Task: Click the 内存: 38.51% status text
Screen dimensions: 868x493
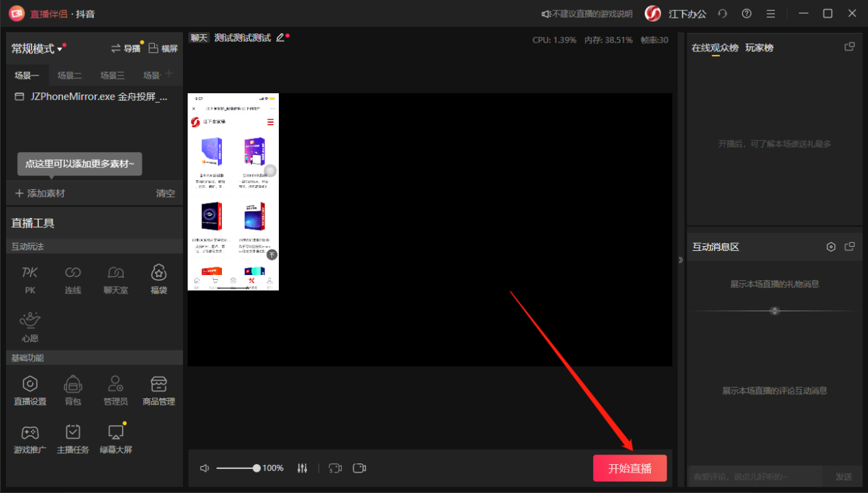Action: coord(608,40)
